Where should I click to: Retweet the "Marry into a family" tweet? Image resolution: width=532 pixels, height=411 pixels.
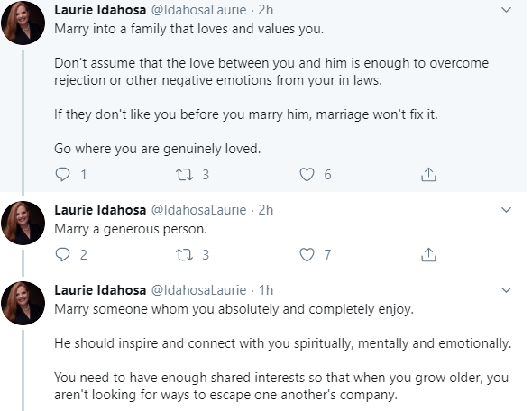[x=184, y=175]
